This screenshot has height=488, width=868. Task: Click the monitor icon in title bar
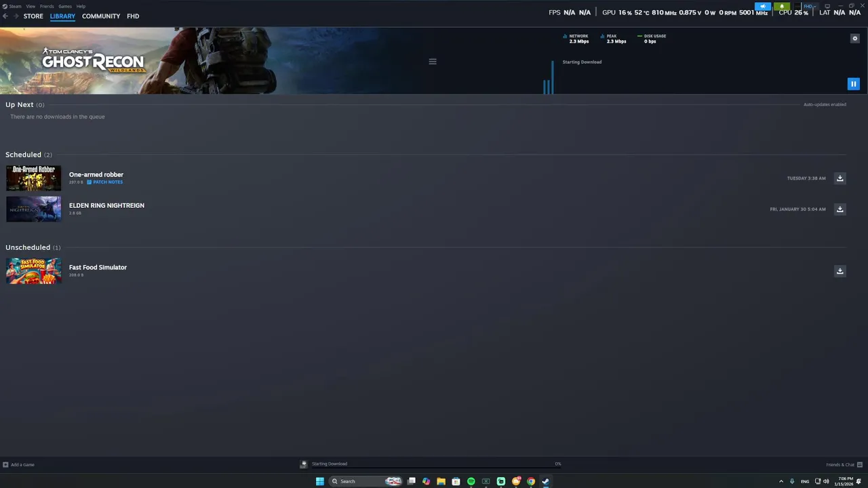coord(827,6)
